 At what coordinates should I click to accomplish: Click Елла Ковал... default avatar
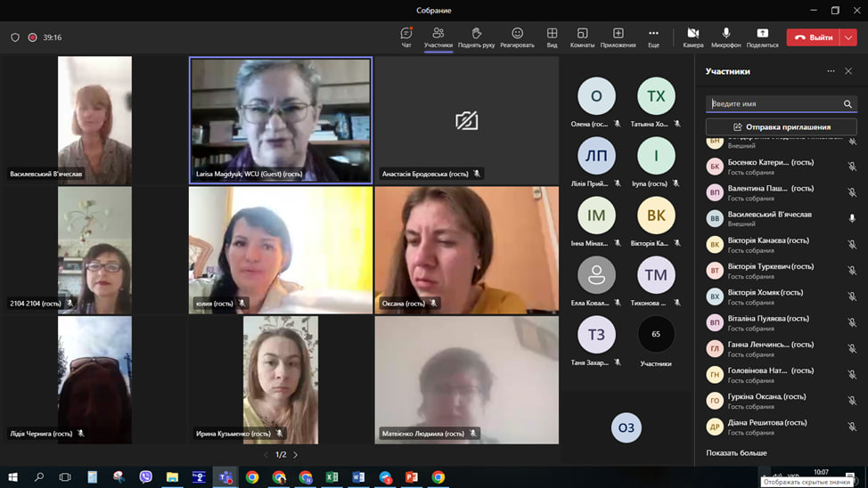point(596,275)
